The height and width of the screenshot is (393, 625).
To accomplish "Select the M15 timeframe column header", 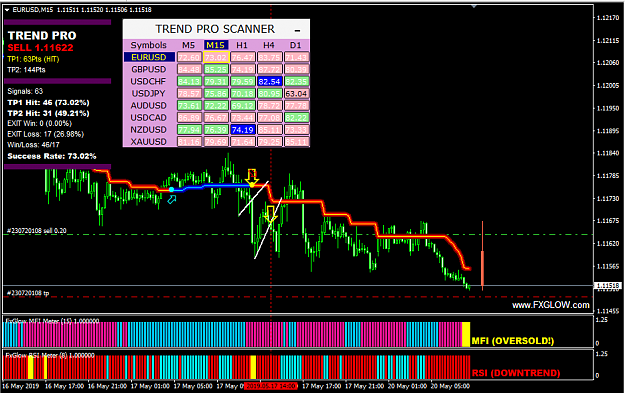I will (x=215, y=45).
